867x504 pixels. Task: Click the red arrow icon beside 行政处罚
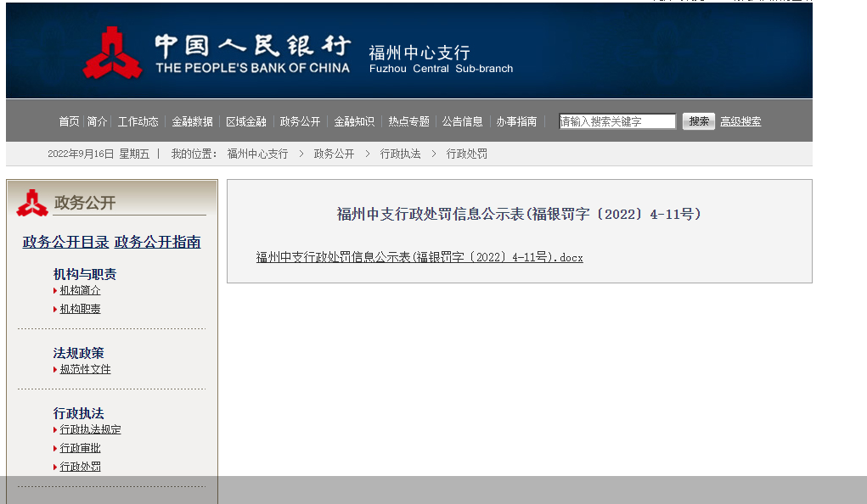click(54, 466)
